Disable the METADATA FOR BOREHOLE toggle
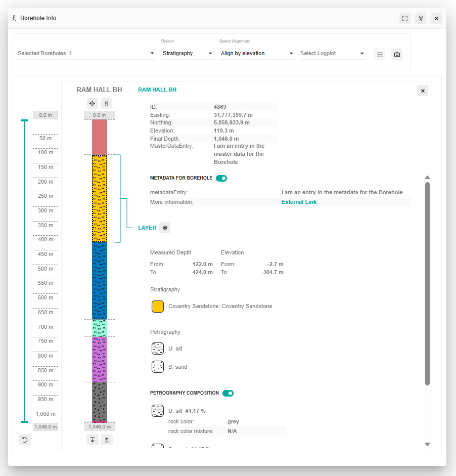456x476 pixels. (221, 178)
